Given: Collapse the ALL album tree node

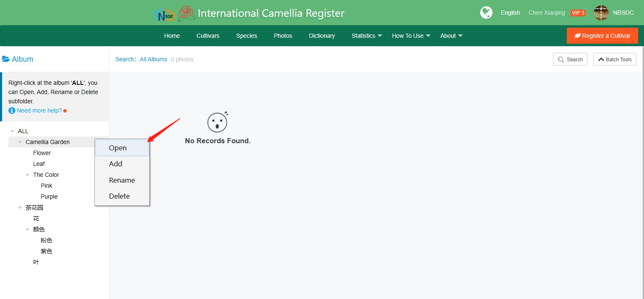Looking at the screenshot, I should (12, 131).
